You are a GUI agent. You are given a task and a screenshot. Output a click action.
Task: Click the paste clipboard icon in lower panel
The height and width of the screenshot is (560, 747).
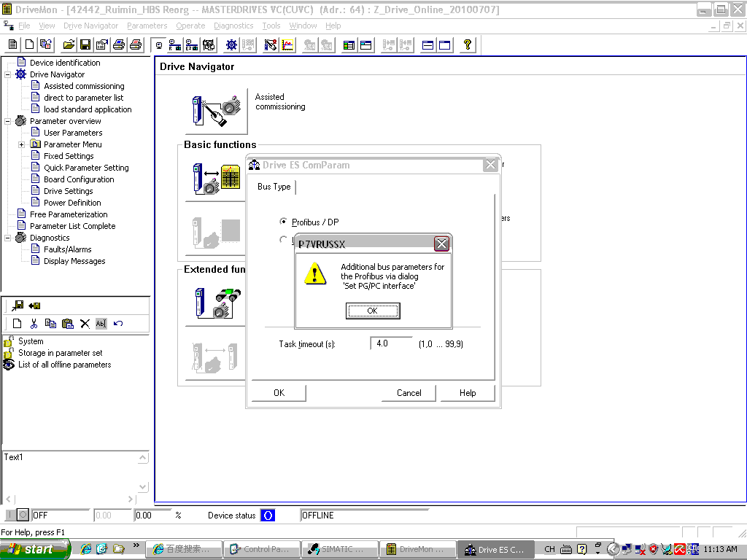tap(68, 324)
